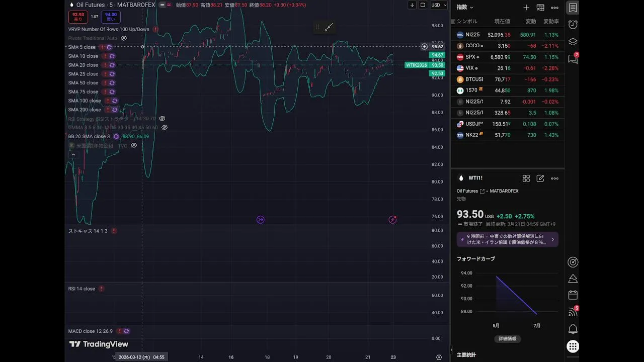Toggle the flag column in watchlist header
Viewport: 644px width, 362px height.
pos(453,22)
